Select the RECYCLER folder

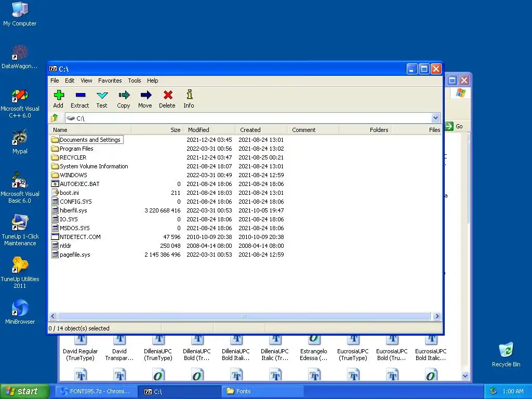tap(69, 157)
